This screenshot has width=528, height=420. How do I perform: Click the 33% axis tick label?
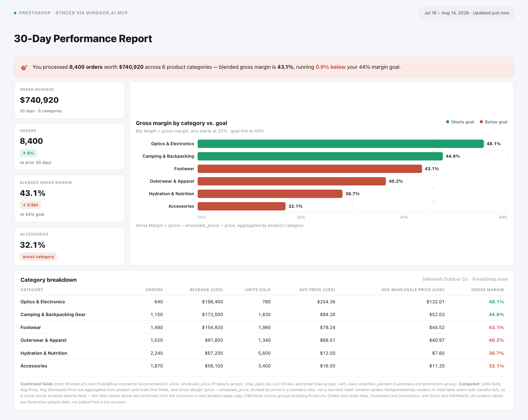tap(301, 217)
